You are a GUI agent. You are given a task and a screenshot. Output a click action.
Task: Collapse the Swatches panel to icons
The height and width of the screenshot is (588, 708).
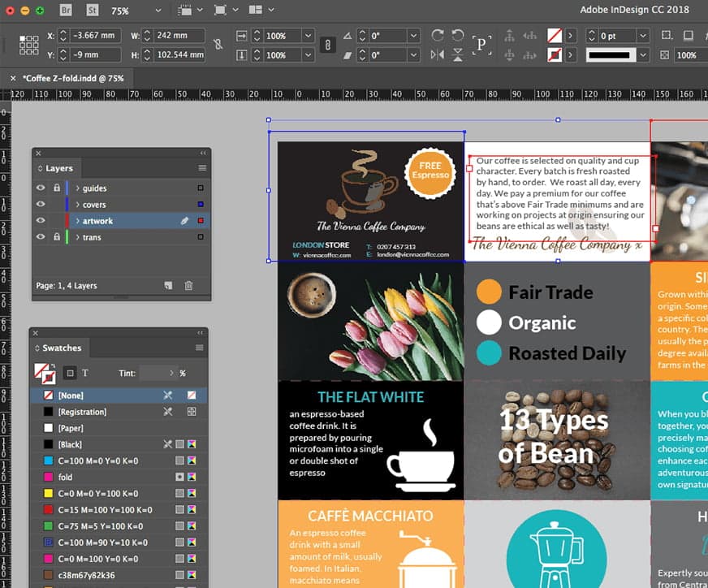(x=200, y=333)
